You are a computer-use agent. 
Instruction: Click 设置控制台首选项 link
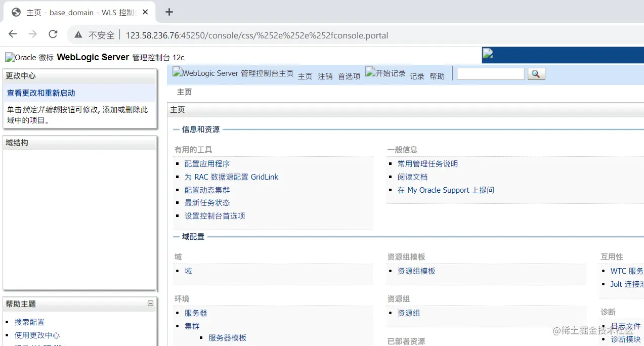click(x=214, y=216)
